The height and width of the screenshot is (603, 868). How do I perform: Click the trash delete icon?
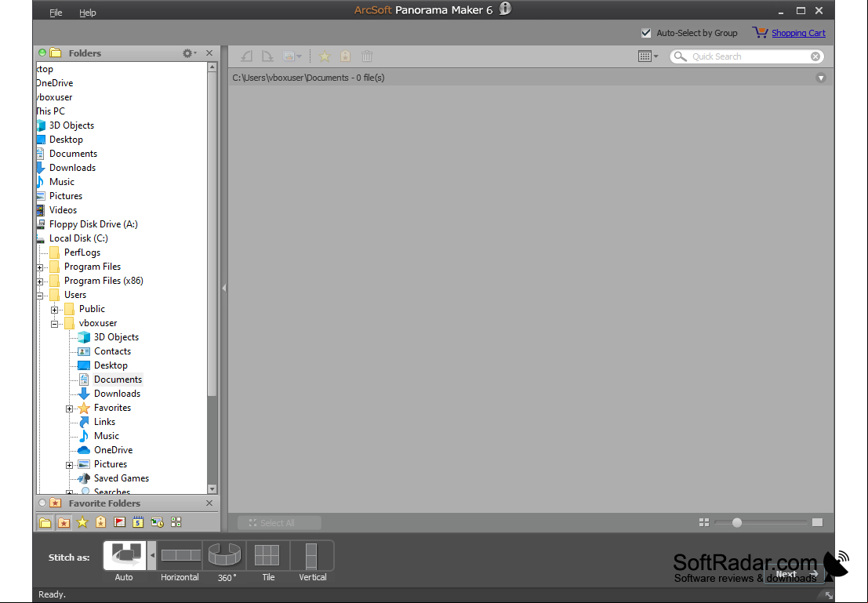(366, 56)
